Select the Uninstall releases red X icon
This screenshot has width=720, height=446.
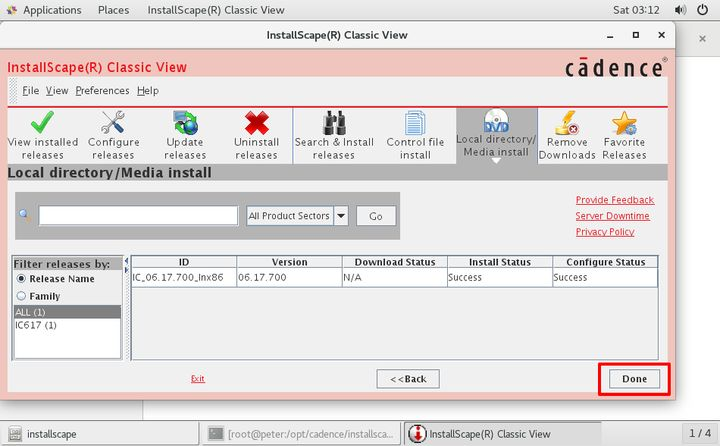coord(257,123)
